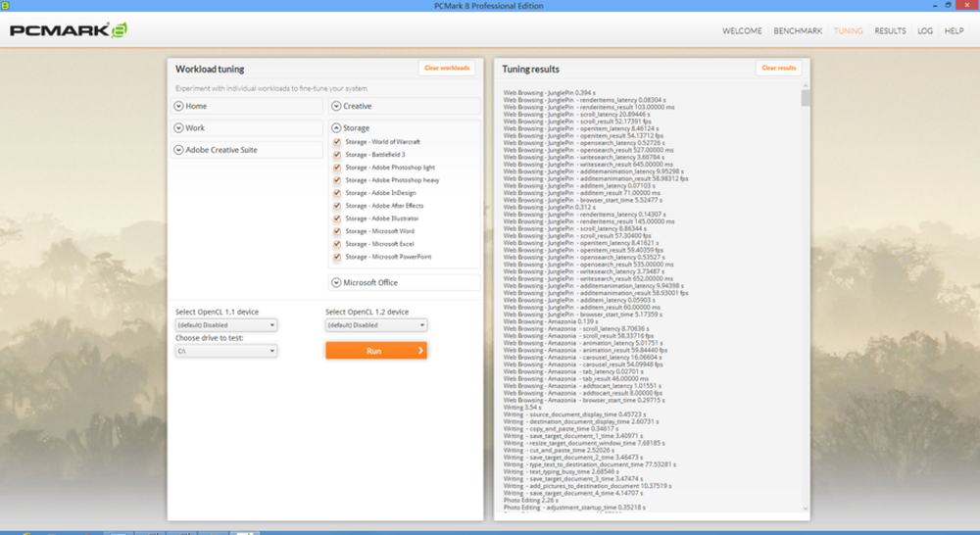Toggle Storage - Microsoft Word checkbox

[337, 231]
